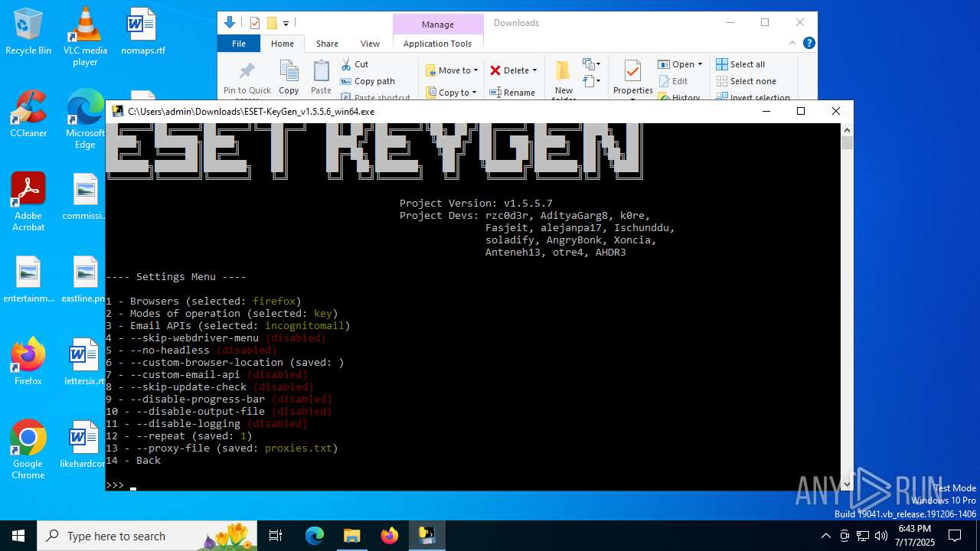The height and width of the screenshot is (551, 980).
Task: Click the Manage contextual tab
Action: (x=438, y=24)
